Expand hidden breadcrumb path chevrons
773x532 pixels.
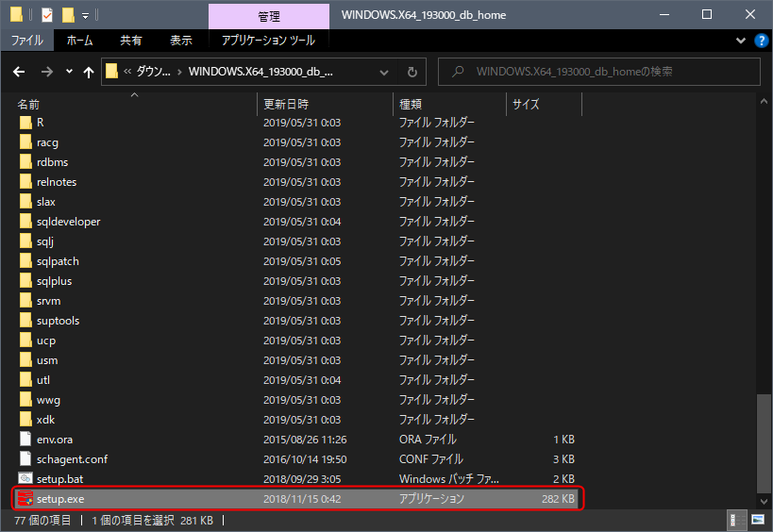click(x=127, y=72)
